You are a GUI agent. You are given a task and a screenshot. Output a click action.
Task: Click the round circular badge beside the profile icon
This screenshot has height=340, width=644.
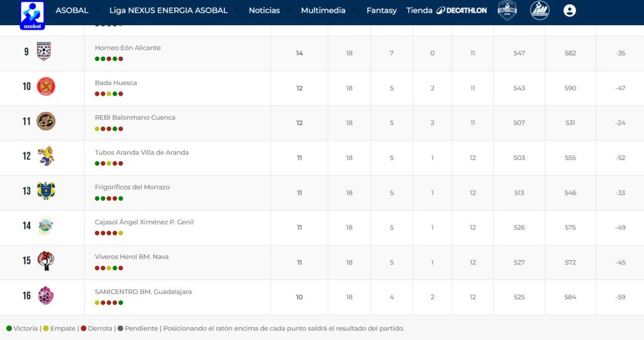click(540, 11)
